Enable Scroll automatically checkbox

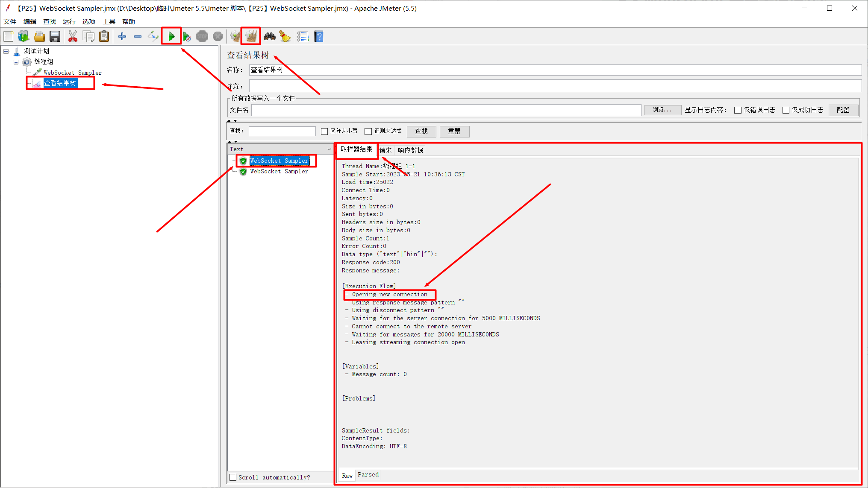(x=233, y=477)
